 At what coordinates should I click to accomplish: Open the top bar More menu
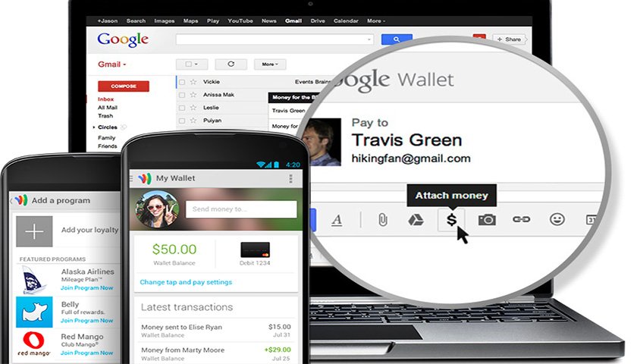coord(376,20)
